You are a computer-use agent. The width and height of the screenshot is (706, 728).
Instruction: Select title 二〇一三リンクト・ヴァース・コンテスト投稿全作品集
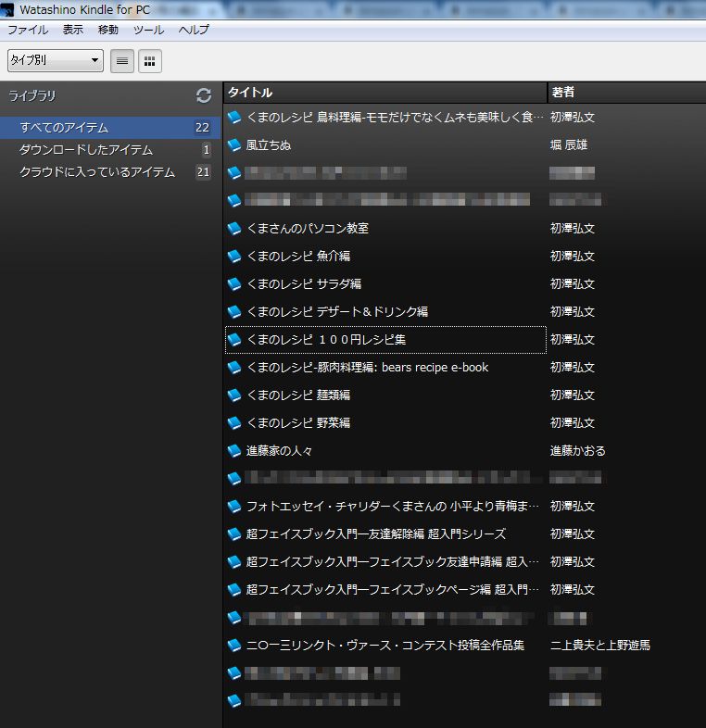coord(385,645)
